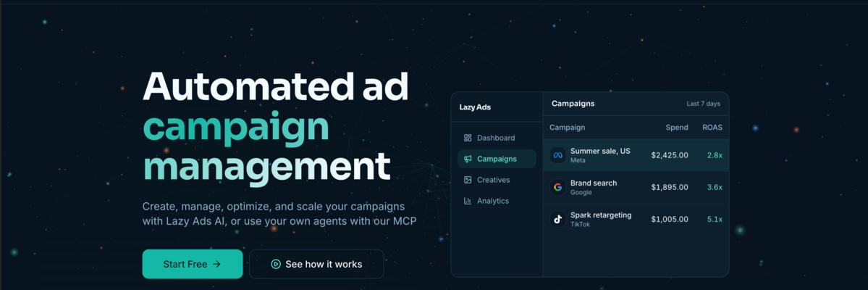Open Analytics in the sidebar menu
This screenshot has width=868, height=290.
pos(497,201)
